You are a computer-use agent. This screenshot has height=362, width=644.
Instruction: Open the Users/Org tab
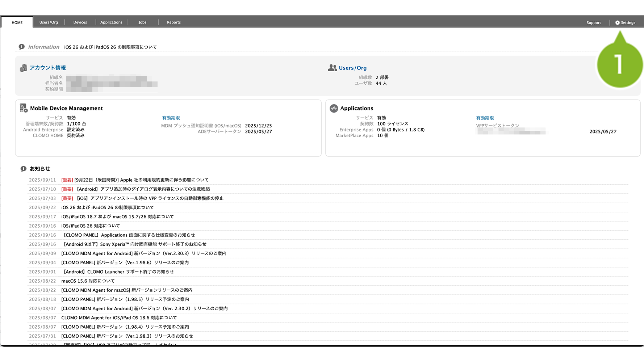click(49, 22)
